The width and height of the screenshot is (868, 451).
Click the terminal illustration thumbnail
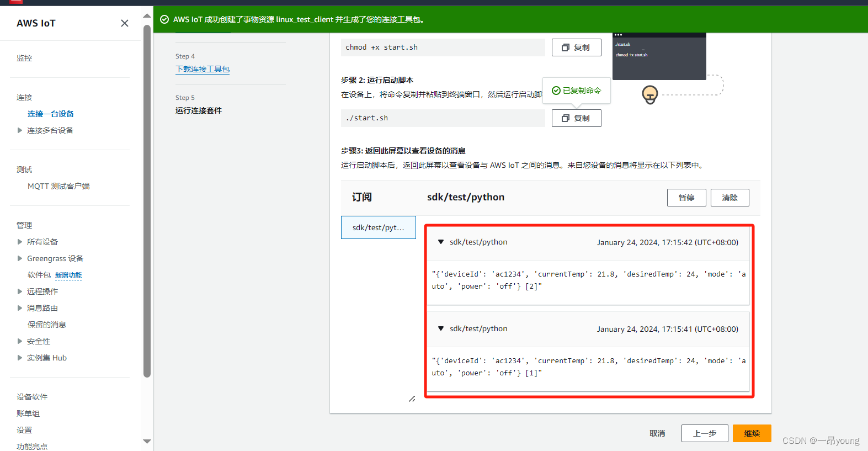659,56
